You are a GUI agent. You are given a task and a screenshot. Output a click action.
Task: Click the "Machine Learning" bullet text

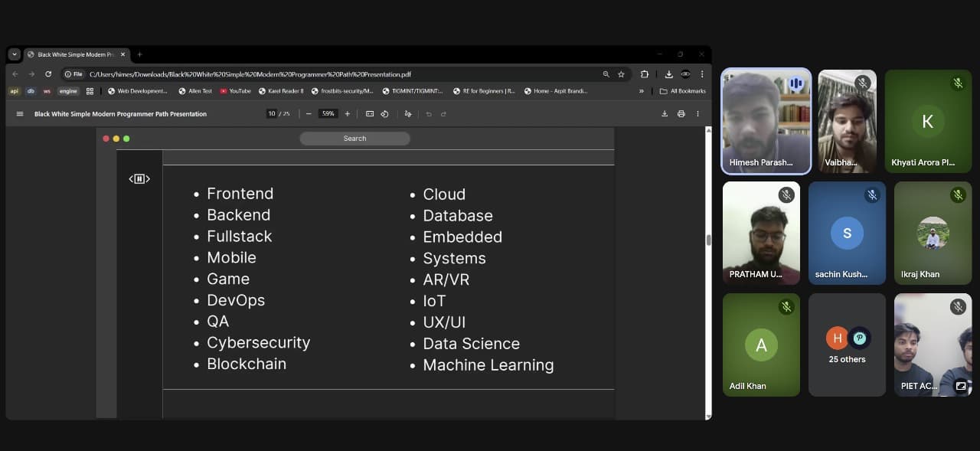[x=488, y=365]
